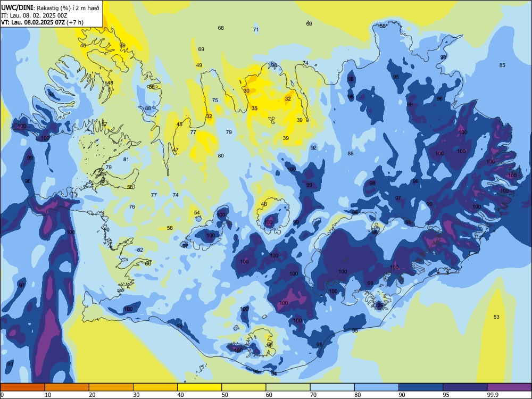Pick the 70–80 pale blue legend swatch
Image resolution: width=532 pixels, height=399 pixels.
(x=332, y=387)
